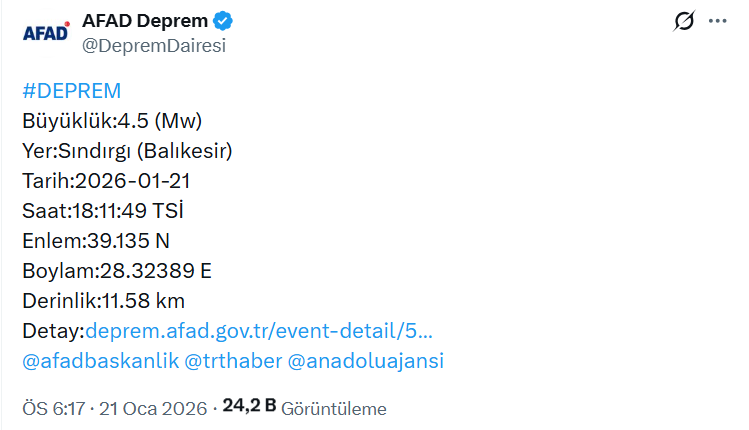Click the Büyüklük 4.5 (Mw) text line
The image size is (749, 430).
point(112,121)
